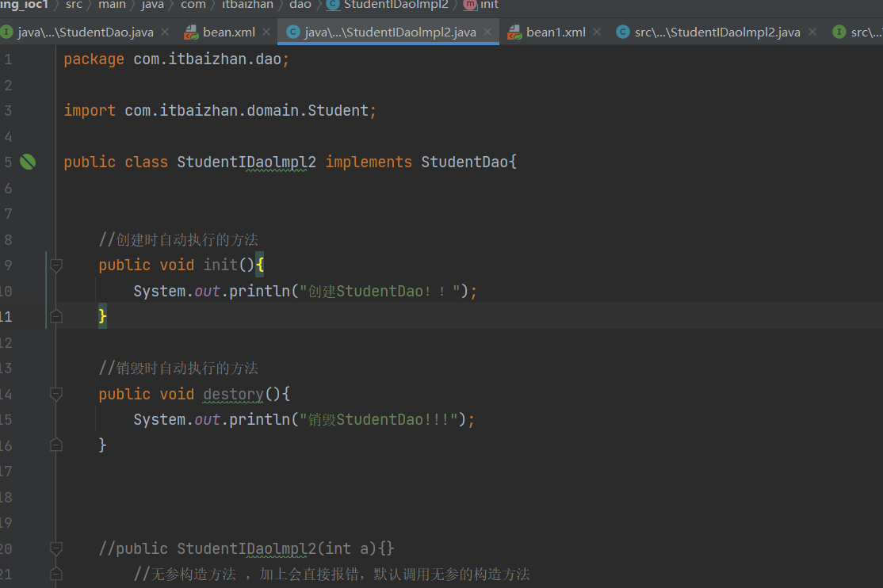Image resolution: width=883 pixels, height=588 pixels.
Task: Collapse the destory method fold on line 14
Action: point(55,394)
